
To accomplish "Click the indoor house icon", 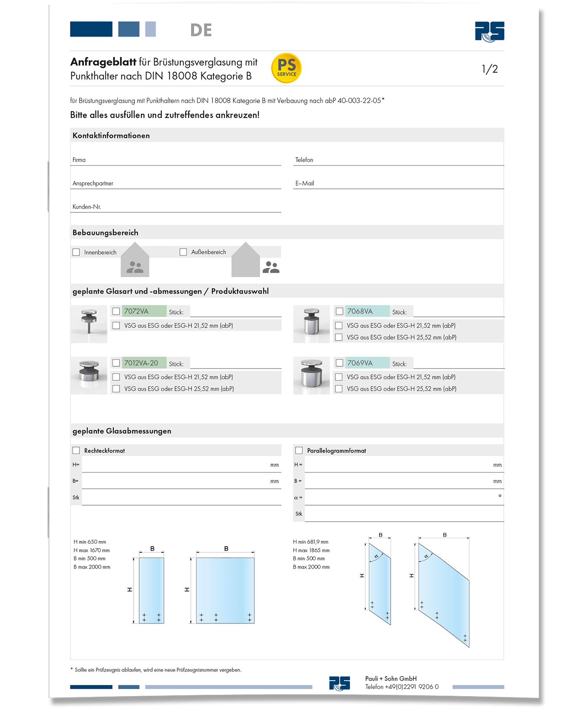I will coord(135,261).
